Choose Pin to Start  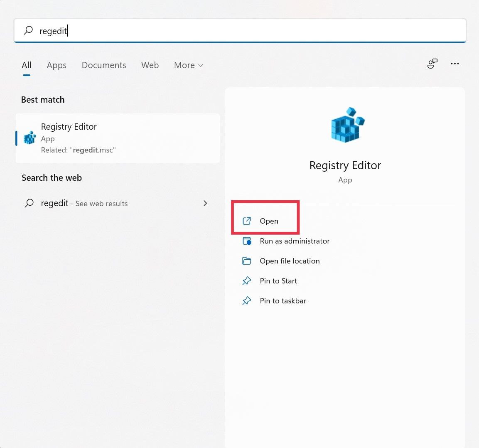tap(278, 281)
